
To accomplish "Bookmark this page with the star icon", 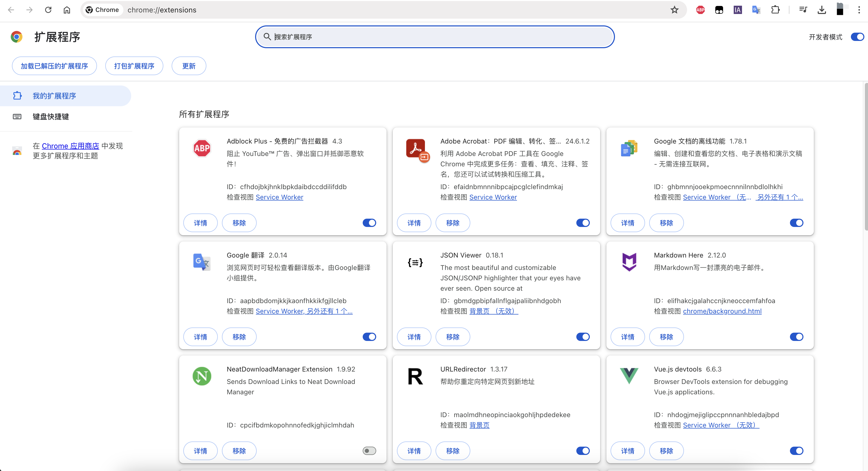I will (674, 10).
